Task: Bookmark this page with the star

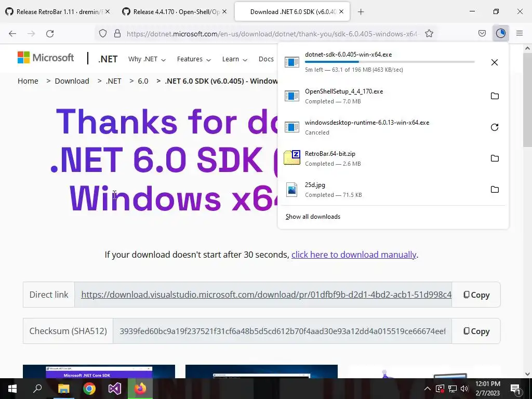Action: click(429, 33)
